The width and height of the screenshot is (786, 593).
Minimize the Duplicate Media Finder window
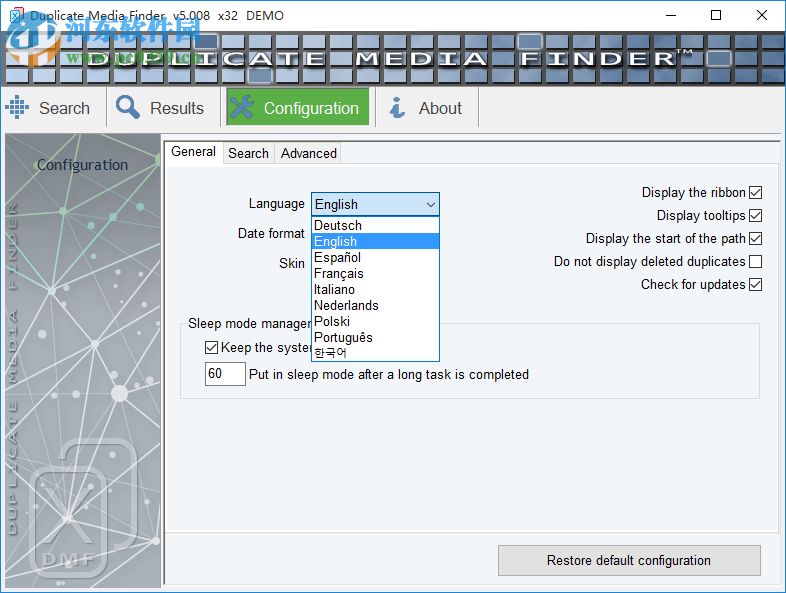(671, 16)
